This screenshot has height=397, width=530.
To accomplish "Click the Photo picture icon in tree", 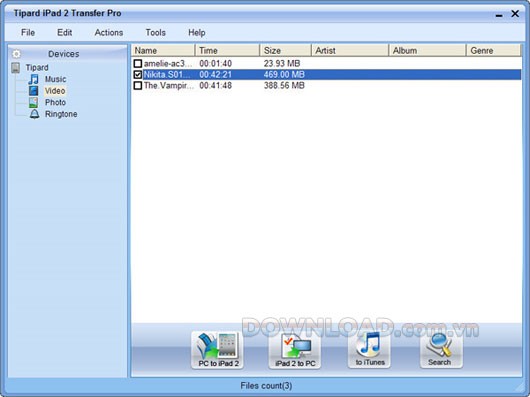I will click(x=33, y=102).
